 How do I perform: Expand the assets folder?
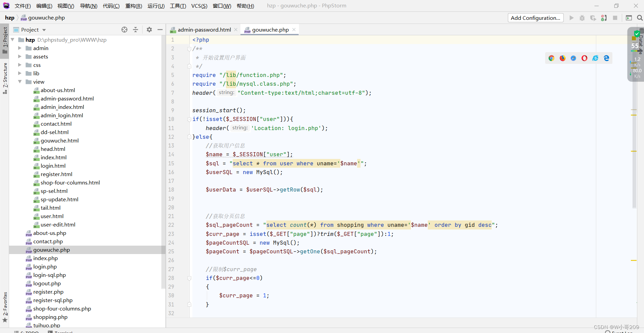click(20, 56)
